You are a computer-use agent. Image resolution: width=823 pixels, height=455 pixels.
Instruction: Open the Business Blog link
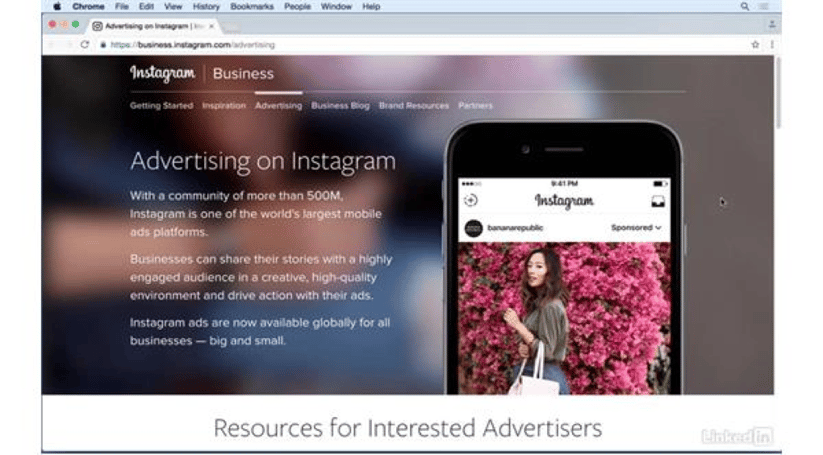click(x=340, y=105)
